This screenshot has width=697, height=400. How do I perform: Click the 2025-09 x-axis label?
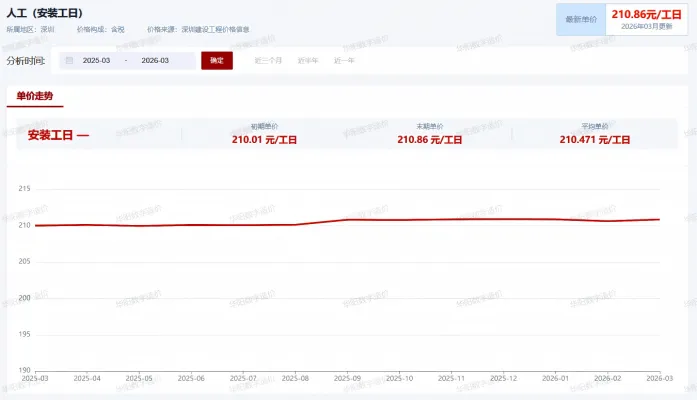(x=347, y=378)
